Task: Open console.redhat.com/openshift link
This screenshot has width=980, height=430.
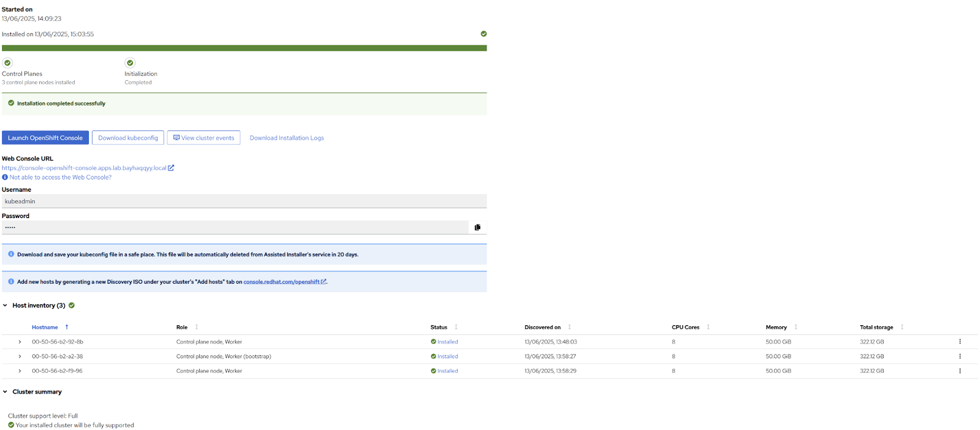Action: (x=282, y=282)
